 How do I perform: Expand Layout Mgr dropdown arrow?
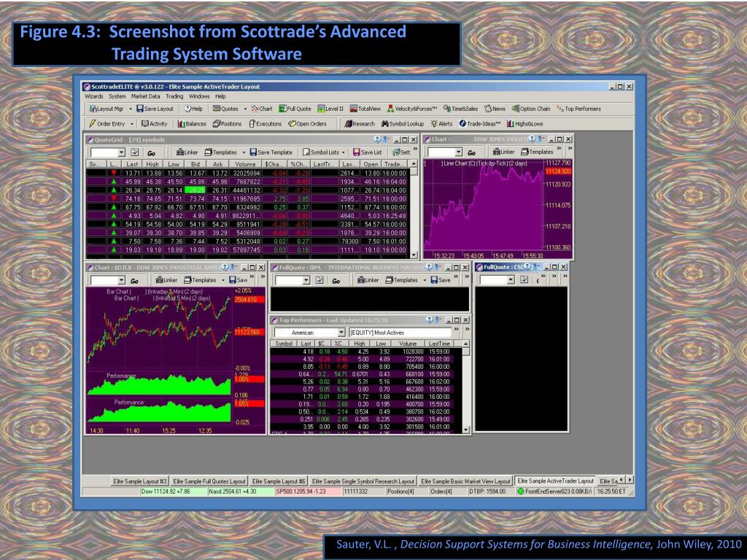coord(130,109)
